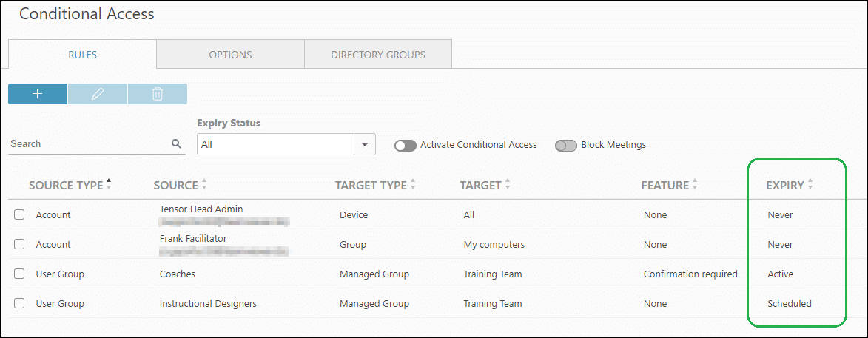This screenshot has height=338, width=868.
Task: Sort rules by Source column arrows
Action: coord(204,185)
